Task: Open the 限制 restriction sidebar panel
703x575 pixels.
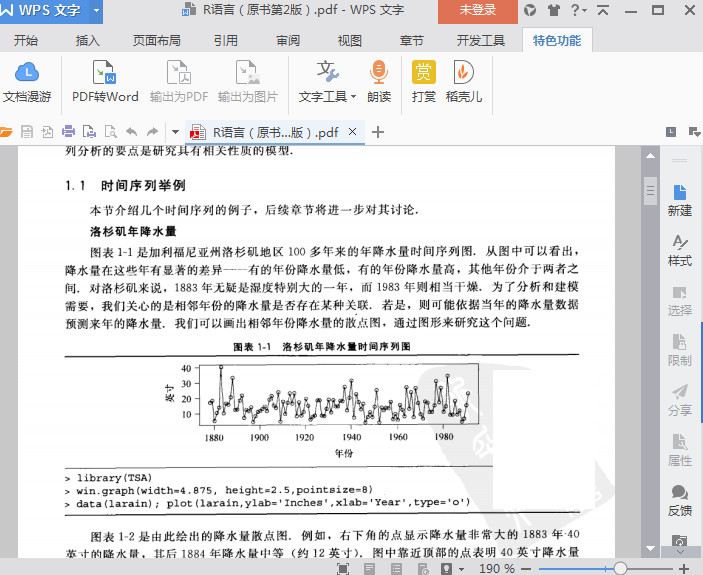Action: (x=680, y=350)
